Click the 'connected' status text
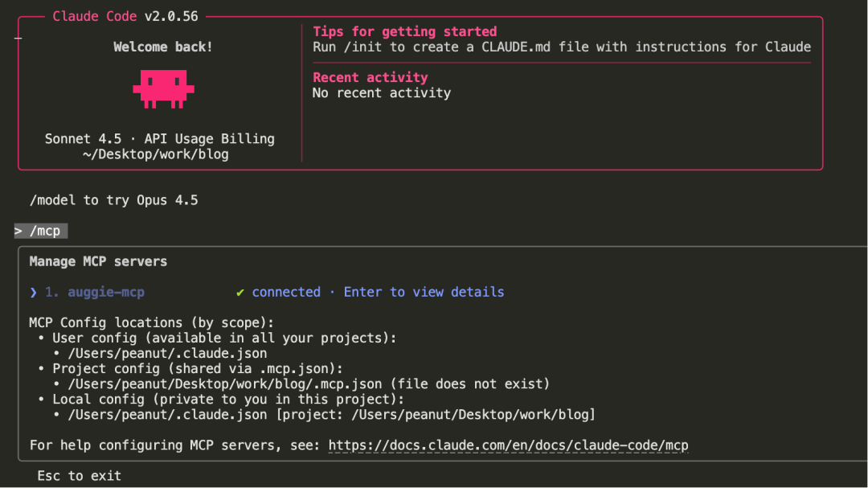 point(286,293)
